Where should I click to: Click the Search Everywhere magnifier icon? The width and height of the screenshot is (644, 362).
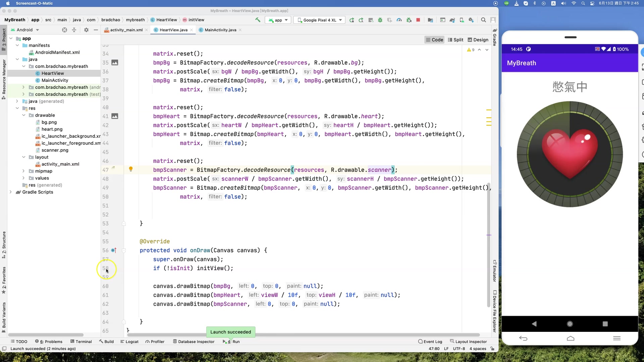click(483, 20)
